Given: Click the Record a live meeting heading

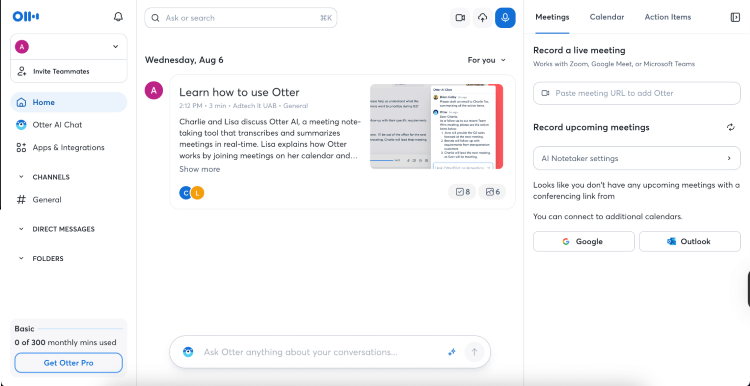Looking at the screenshot, I should [x=579, y=50].
